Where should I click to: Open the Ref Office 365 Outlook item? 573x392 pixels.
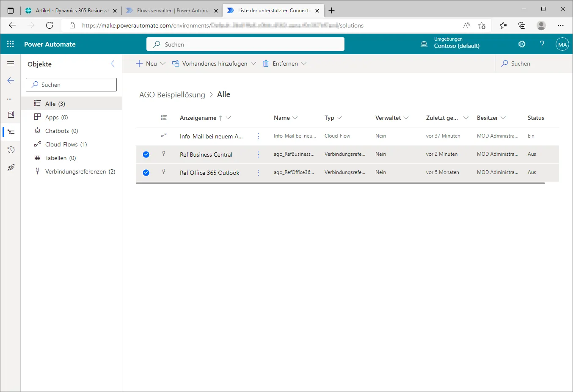[x=209, y=173]
